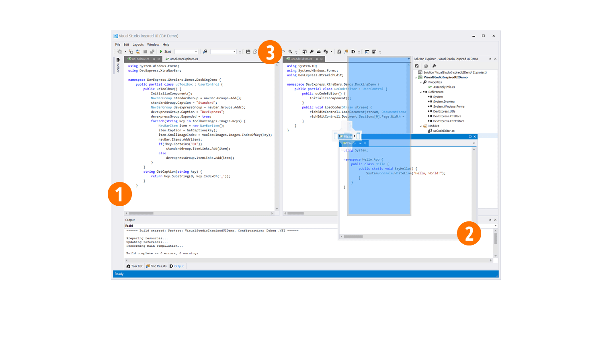Viewport: 611px width, 364px height.
Task: Open the Build output source dropdown
Action: point(495,226)
